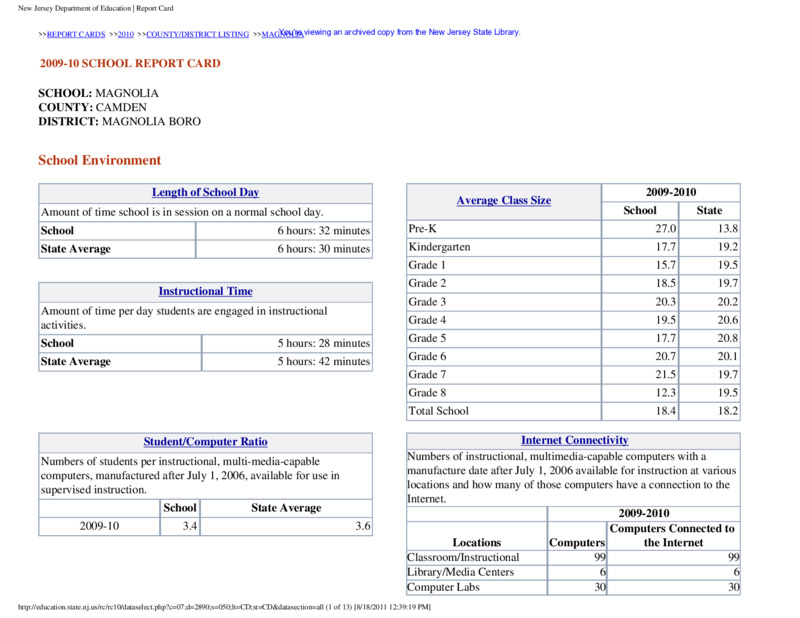Click the page title New Jersey Department of Education

pos(96,8)
